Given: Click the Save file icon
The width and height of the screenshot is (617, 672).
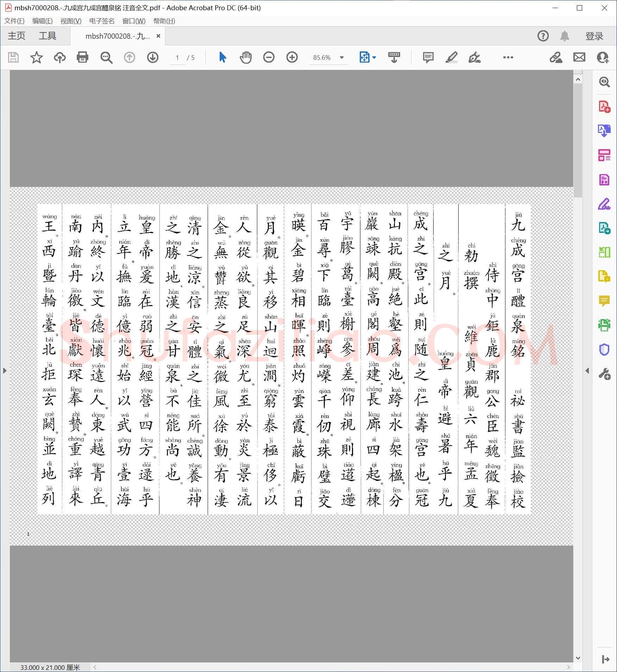Looking at the screenshot, I should tap(13, 57).
